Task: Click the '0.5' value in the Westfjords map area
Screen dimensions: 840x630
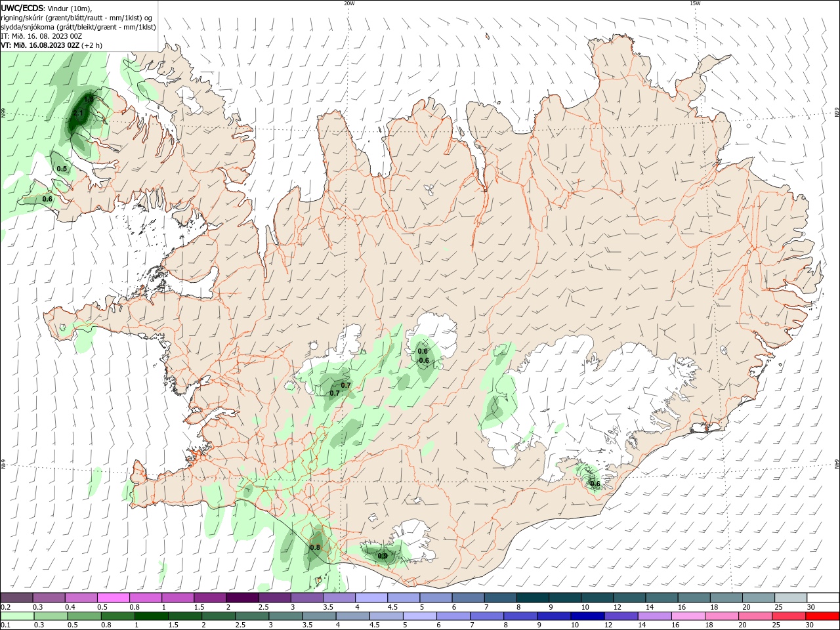Action: tap(62, 169)
